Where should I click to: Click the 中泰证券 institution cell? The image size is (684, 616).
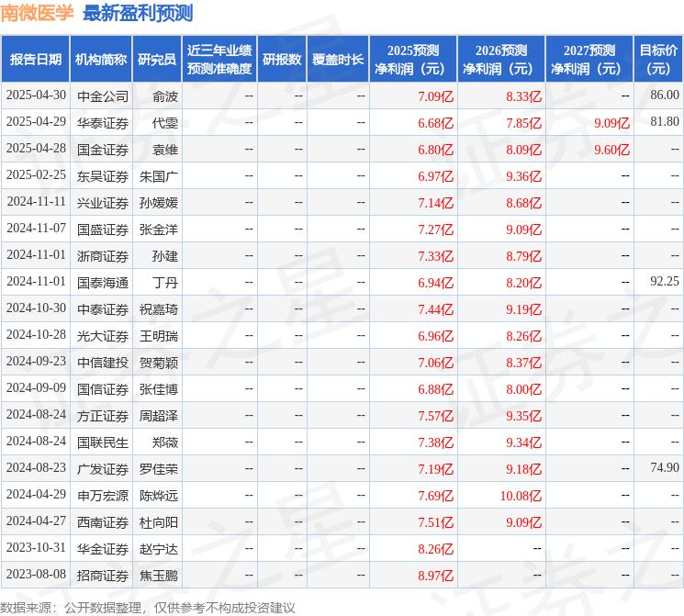pyautogui.click(x=103, y=308)
